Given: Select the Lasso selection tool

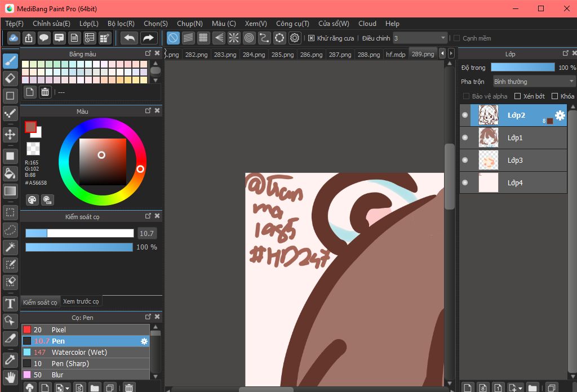Looking at the screenshot, I should 10,230.
